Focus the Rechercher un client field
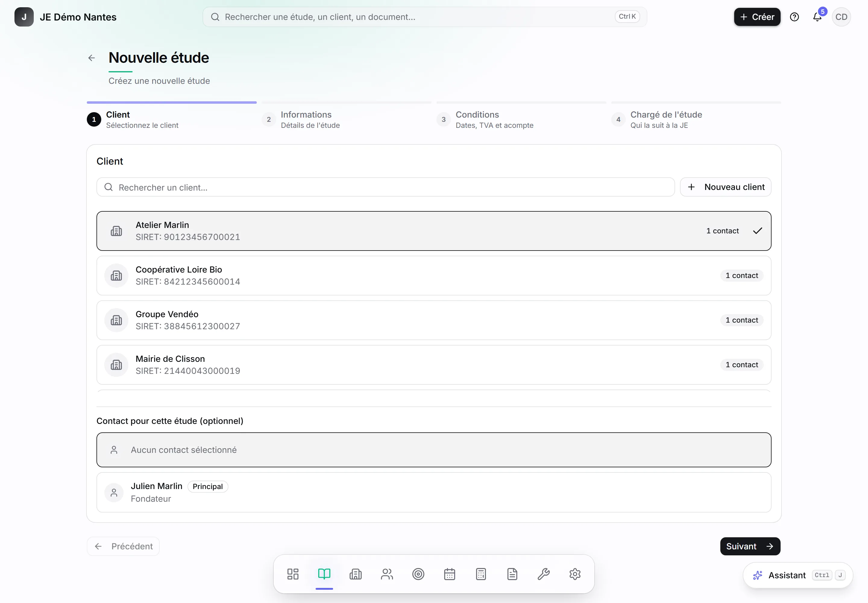This screenshot has width=868, height=603. pos(385,187)
